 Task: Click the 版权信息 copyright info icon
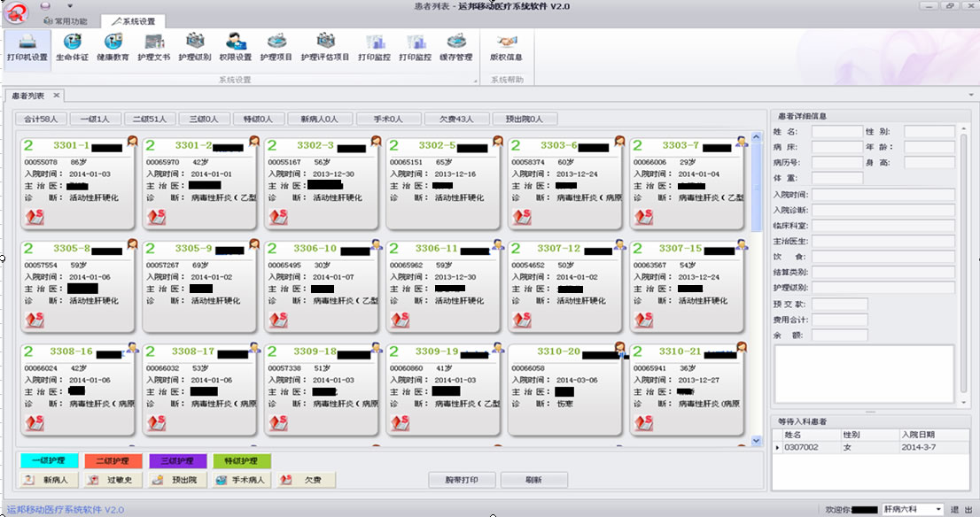click(506, 47)
